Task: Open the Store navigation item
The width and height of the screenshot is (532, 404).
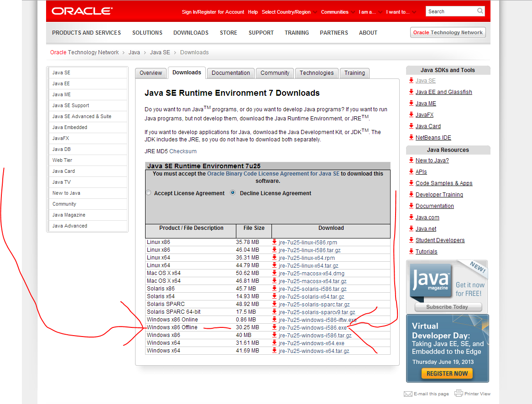Action: point(228,32)
